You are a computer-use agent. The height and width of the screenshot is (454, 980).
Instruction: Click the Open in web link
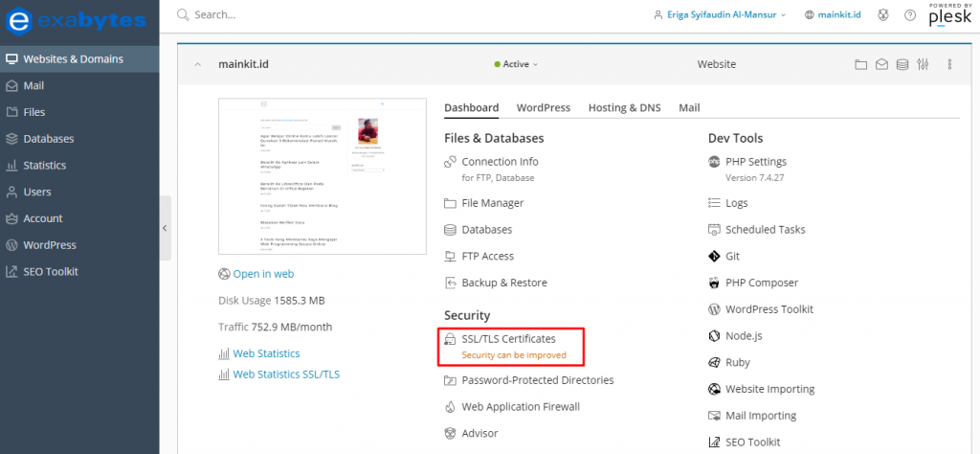(263, 274)
